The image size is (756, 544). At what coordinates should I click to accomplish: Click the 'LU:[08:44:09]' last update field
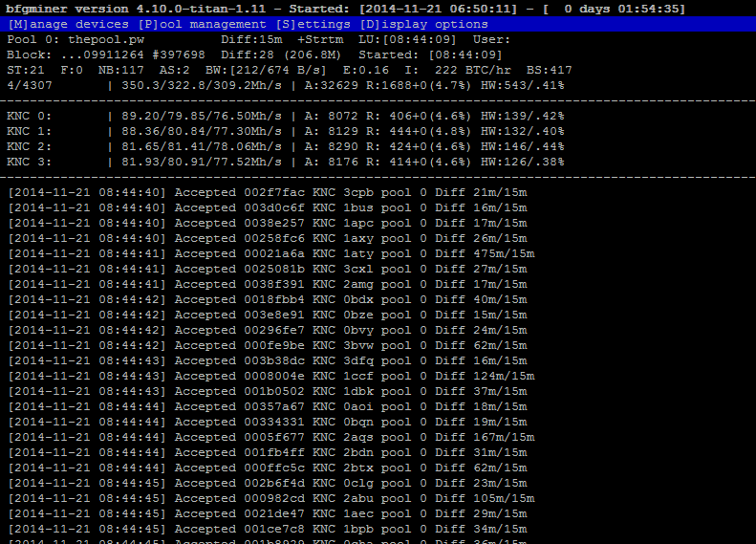pos(407,39)
